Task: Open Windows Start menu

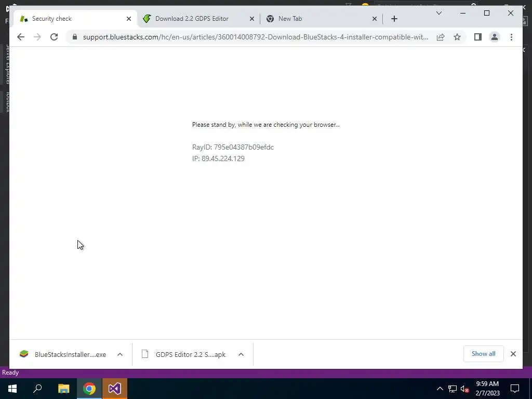Action: tap(12, 389)
